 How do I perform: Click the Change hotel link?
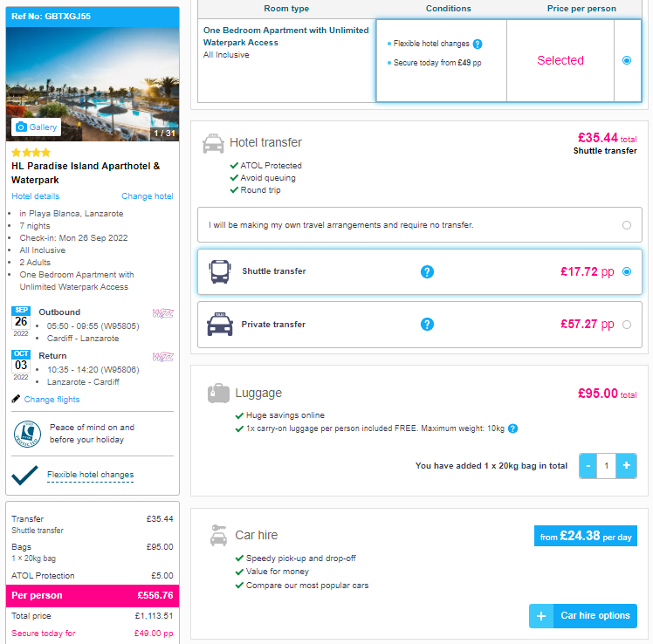[x=147, y=196]
